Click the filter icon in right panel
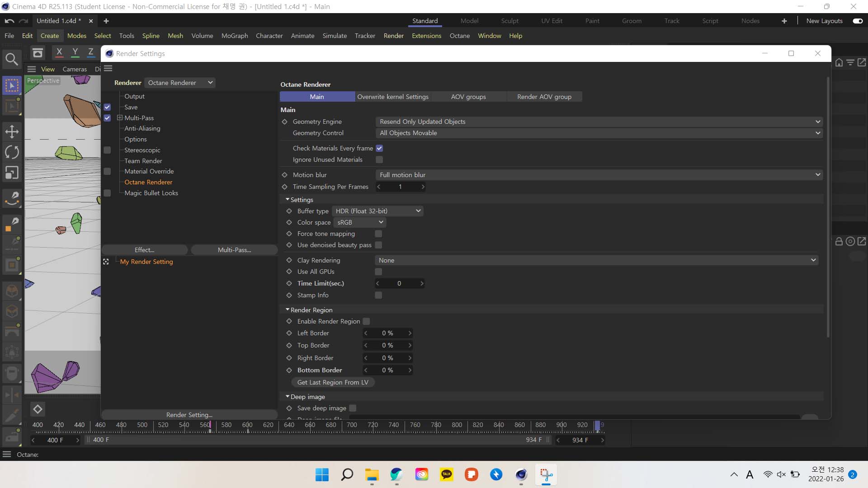Viewport: 868px width, 488px height. pos(850,62)
